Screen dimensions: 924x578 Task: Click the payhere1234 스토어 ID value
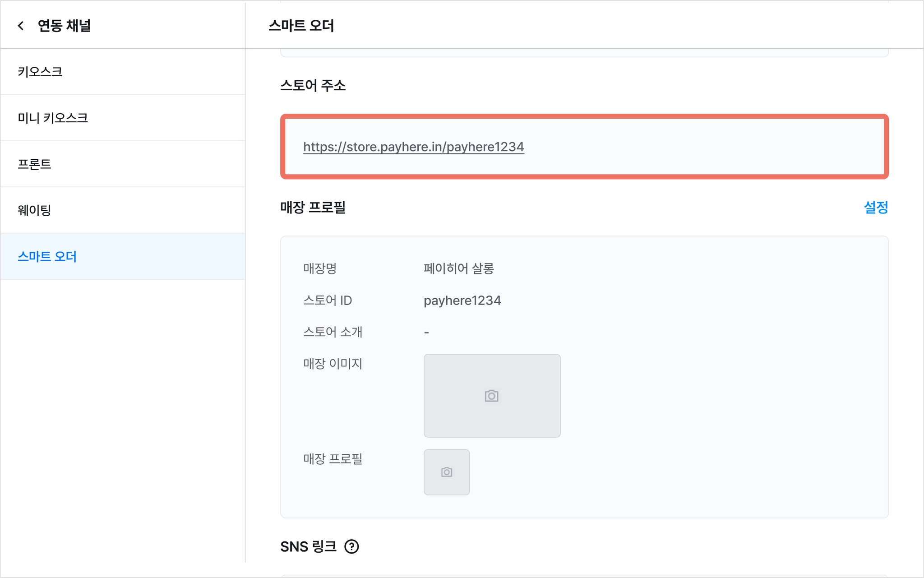click(x=462, y=301)
